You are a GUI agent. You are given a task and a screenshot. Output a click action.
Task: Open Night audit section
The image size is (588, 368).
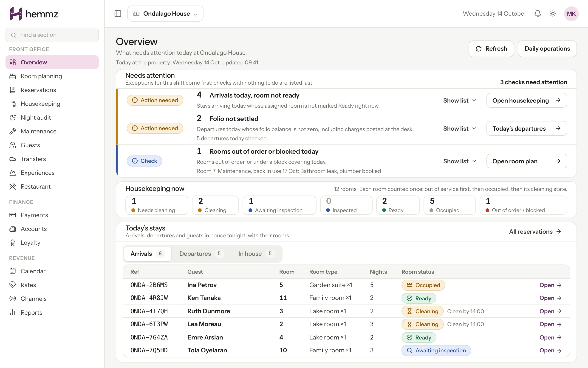coord(52,118)
